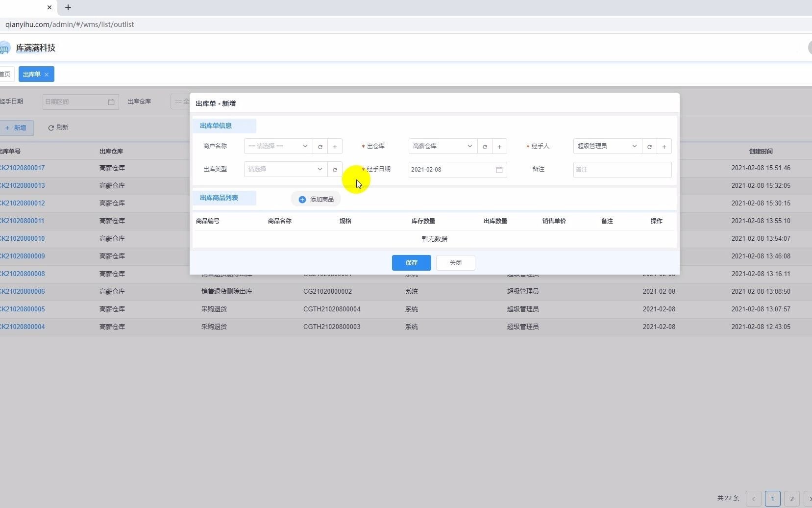The width and height of the screenshot is (812, 508).
Task: Refresh the 出仓库 warehouse options
Action: [x=485, y=146]
